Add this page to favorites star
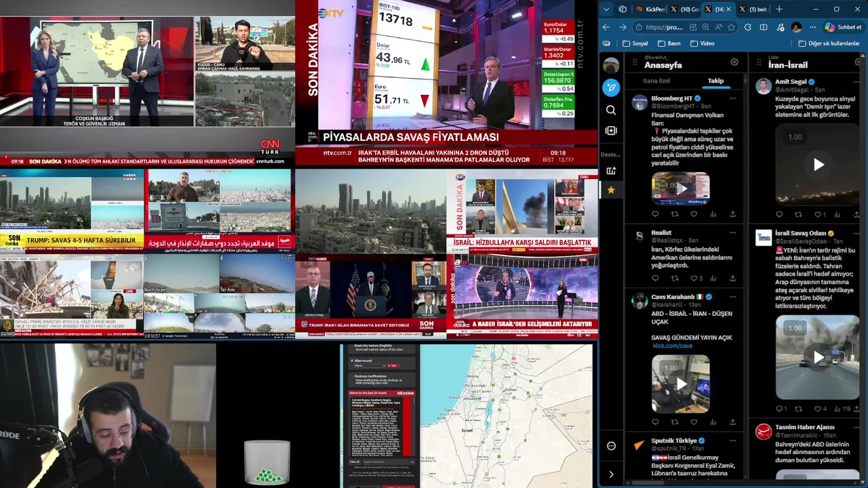The height and width of the screenshot is (488, 868). tap(731, 27)
